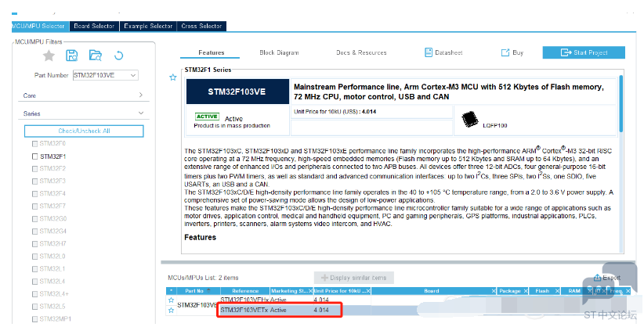This screenshot has height=327, width=644.
Task: Click the favorites star icon in MCU/MPU Filters
Action: (x=49, y=56)
